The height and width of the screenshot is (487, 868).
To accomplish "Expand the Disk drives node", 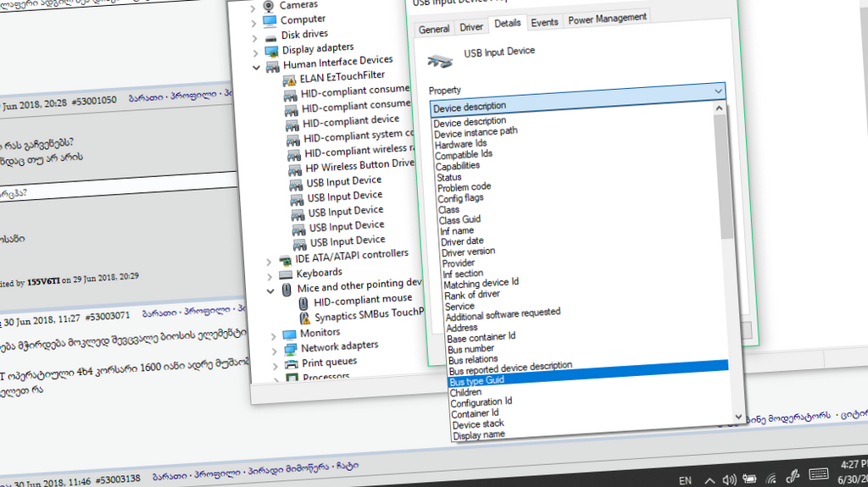I will (254, 38).
